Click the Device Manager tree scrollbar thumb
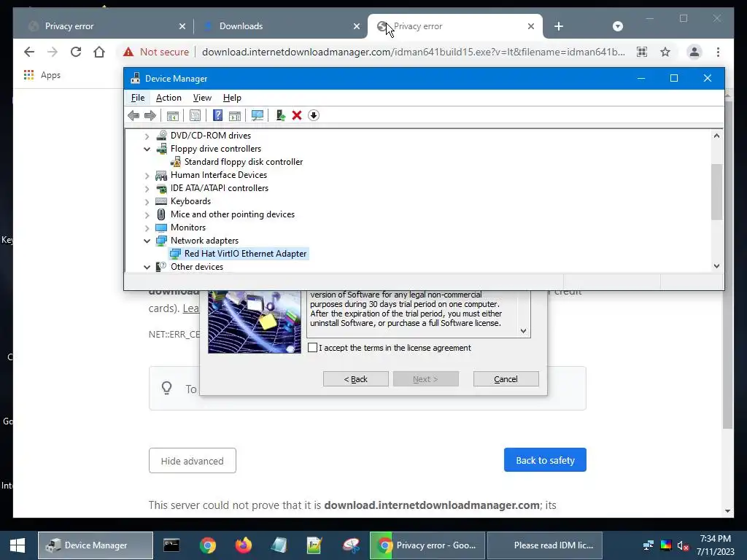This screenshot has width=747, height=560. 716,192
